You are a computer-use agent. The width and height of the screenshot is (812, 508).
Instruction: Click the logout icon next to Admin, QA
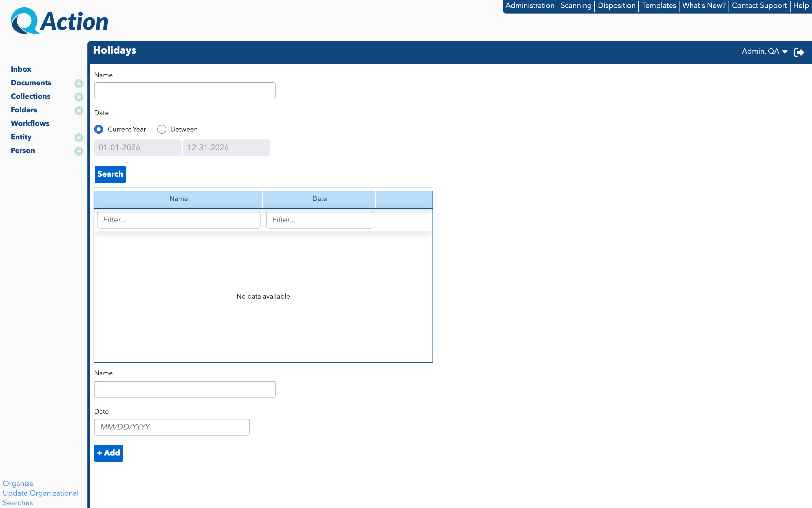pos(799,52)
